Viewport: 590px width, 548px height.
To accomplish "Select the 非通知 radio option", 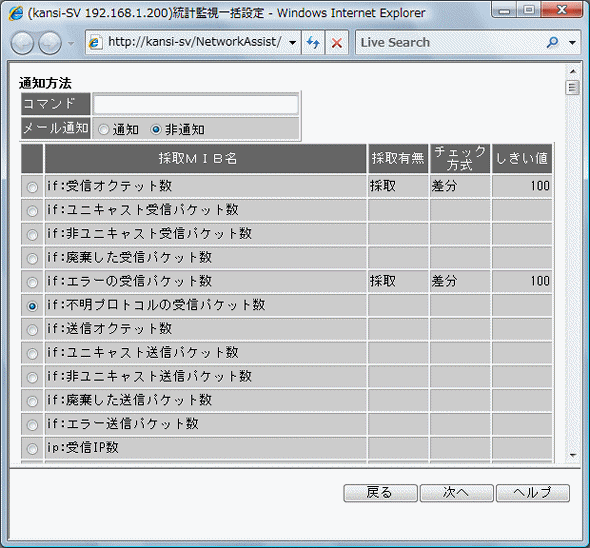I will click(156, 130).
